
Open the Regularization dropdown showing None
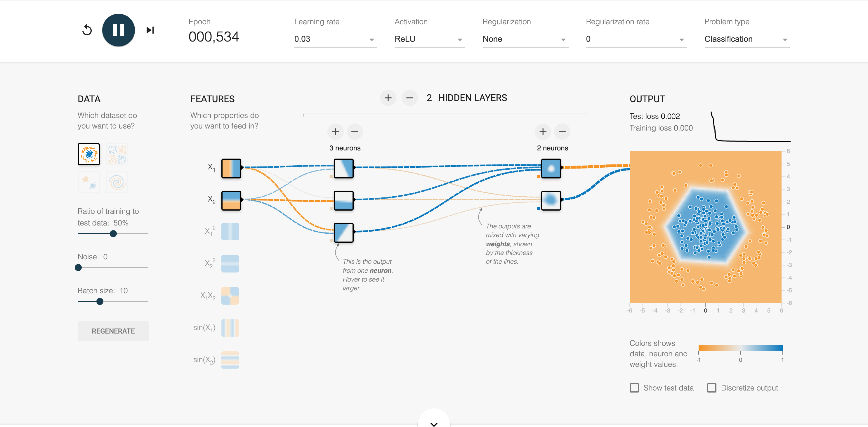[525, 39]
